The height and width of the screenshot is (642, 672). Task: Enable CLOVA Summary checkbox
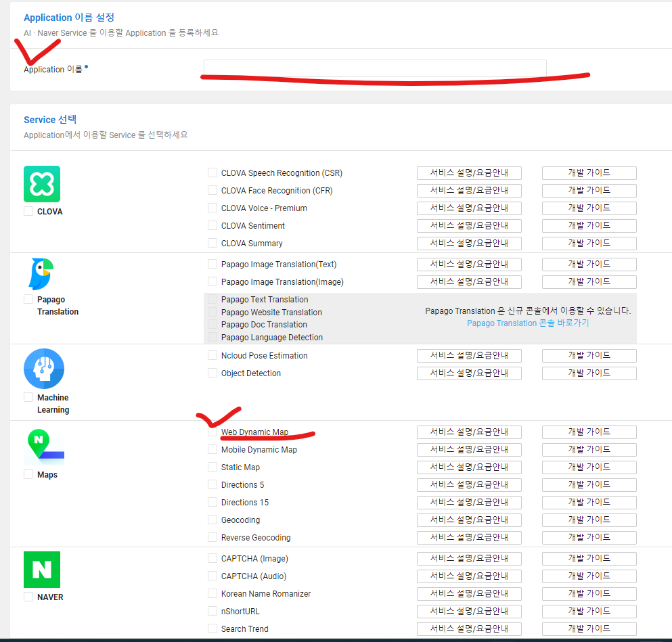[212, 243]
